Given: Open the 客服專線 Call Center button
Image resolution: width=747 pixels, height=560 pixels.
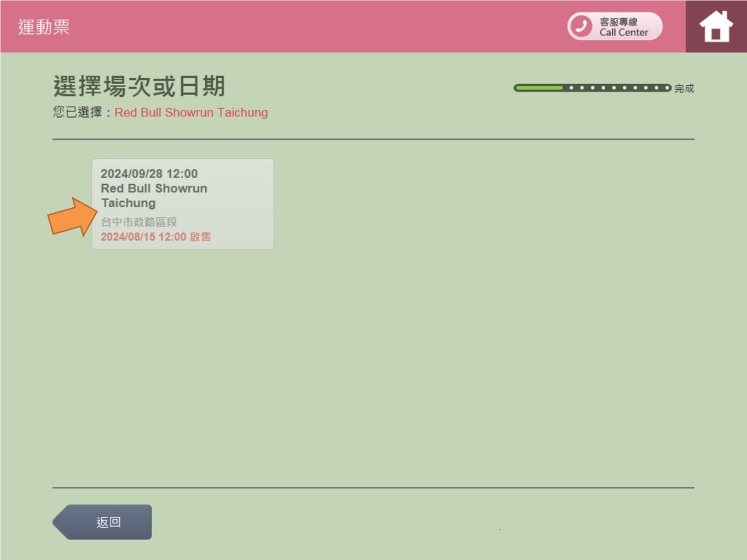Looking at the screenshot, I should click(615, 26).
